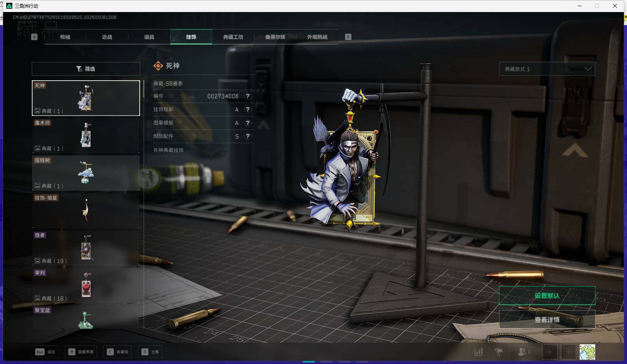627x364 pixels.
Task: Close the 三角洲行动 window
Action: point(615,6)
